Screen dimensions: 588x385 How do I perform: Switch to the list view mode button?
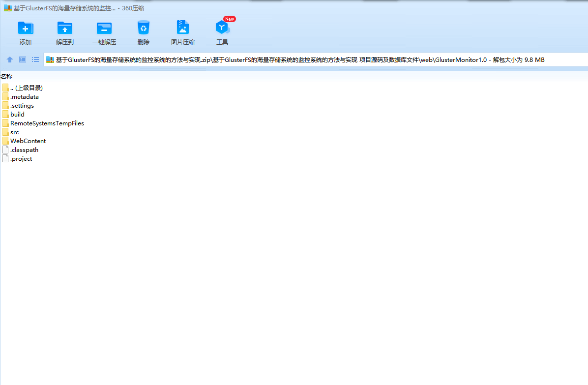coord(35,59)
